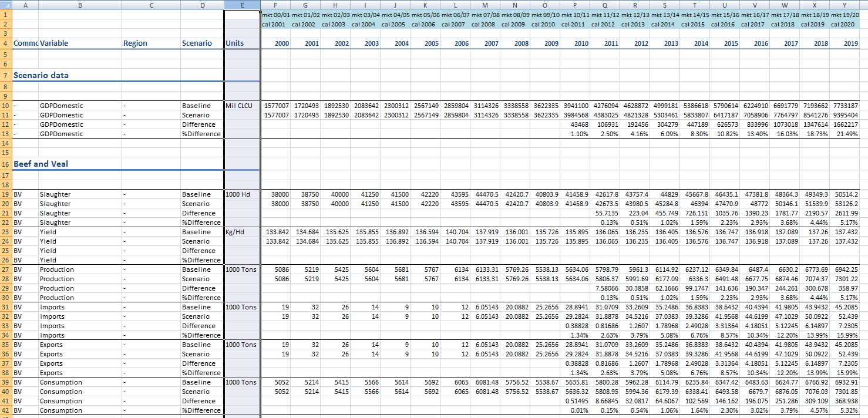Select column F header
Viewport: 868px width, 418px height.
(275, 5)
